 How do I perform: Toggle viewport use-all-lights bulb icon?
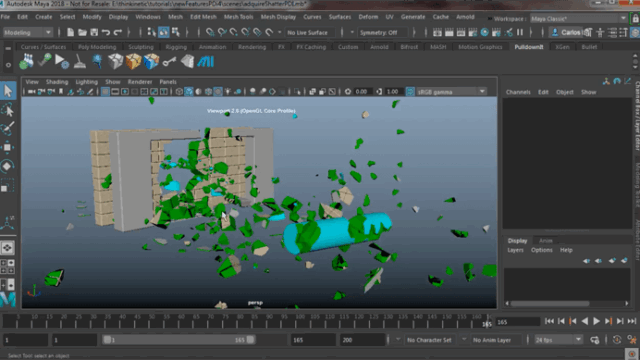coord(228,91)
